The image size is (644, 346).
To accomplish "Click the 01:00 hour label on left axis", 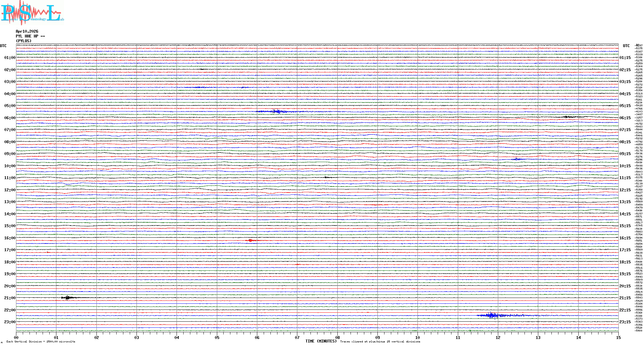I will [x=10, y=58].
